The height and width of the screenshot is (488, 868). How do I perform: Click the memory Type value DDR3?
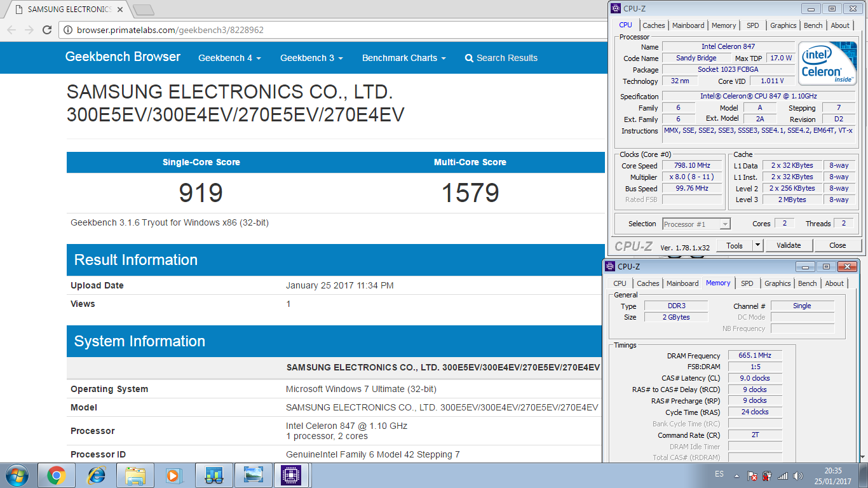[x=676, y=306]
